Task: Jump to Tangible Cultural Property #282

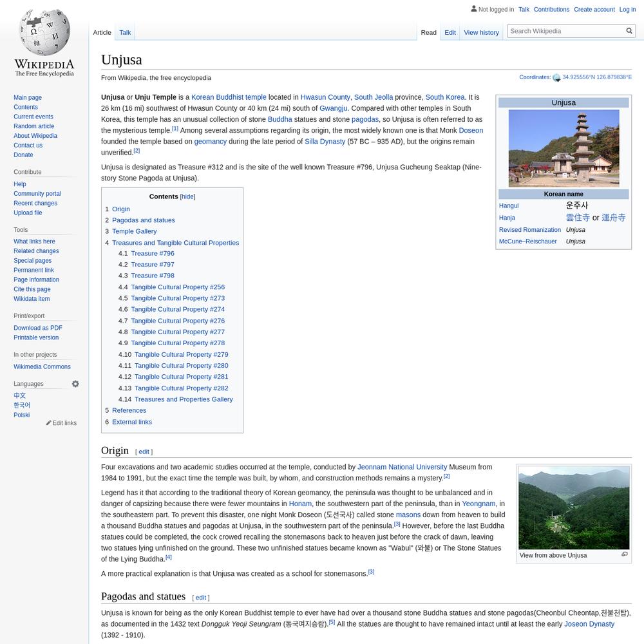Action: (x=182, y=388)
